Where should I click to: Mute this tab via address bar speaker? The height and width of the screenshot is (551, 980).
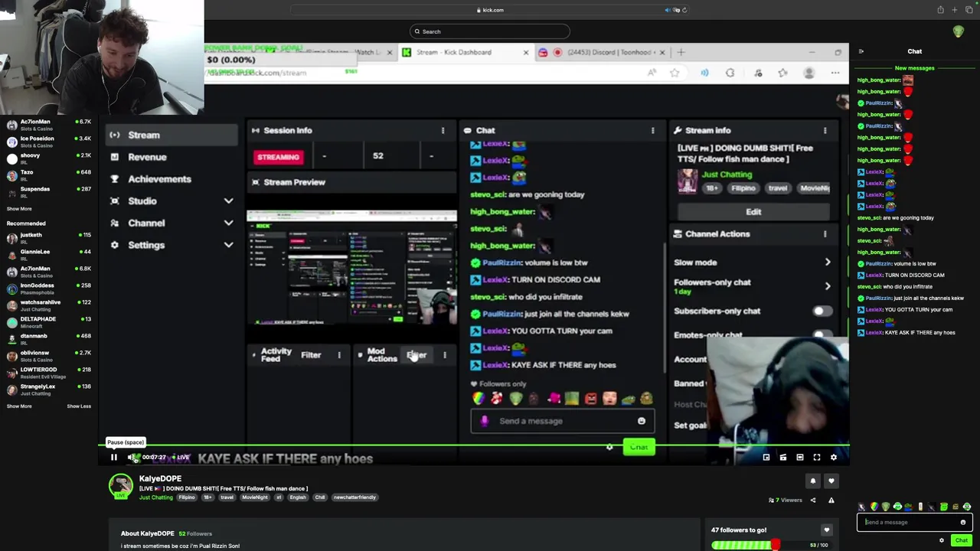coord(667,10)
